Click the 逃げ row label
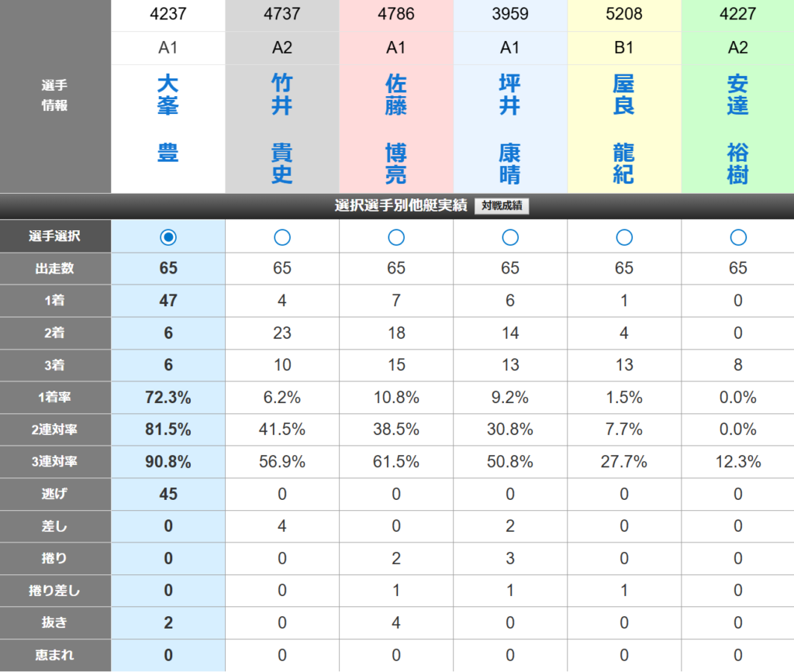The width and height of the screenshot is (794, 672). 55,494
